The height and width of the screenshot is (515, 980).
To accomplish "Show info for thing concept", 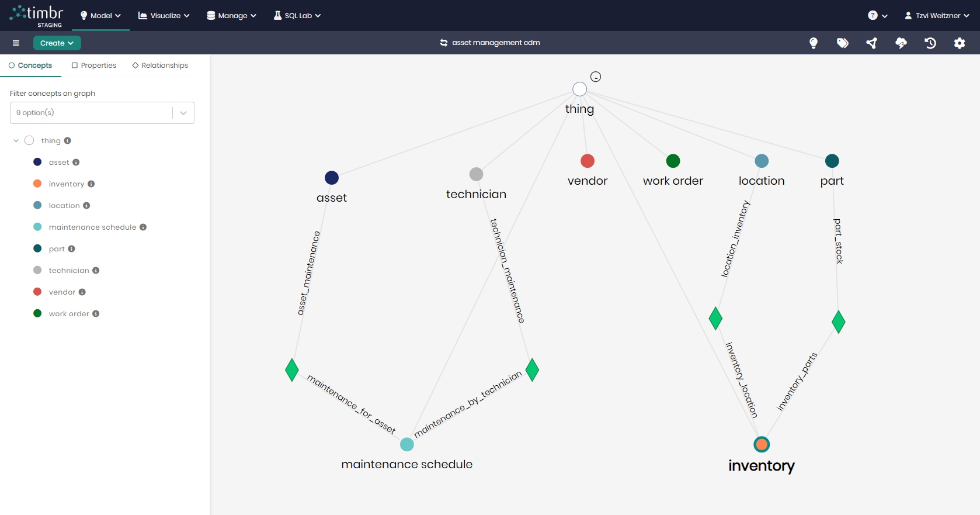I will pyautogui.click(x=67, y=141).
